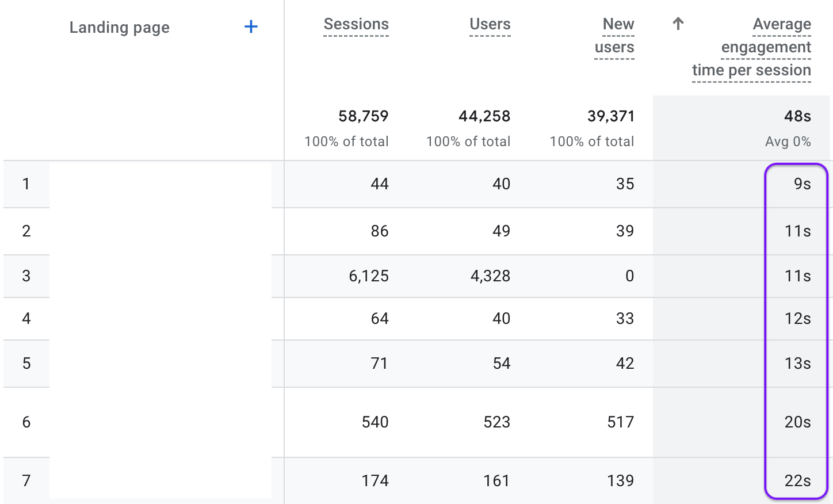Click row number 6 index cell
Image resolution: width=833 pixels, height=504 pixels.
pyautogui.click(x=26, y=422)
